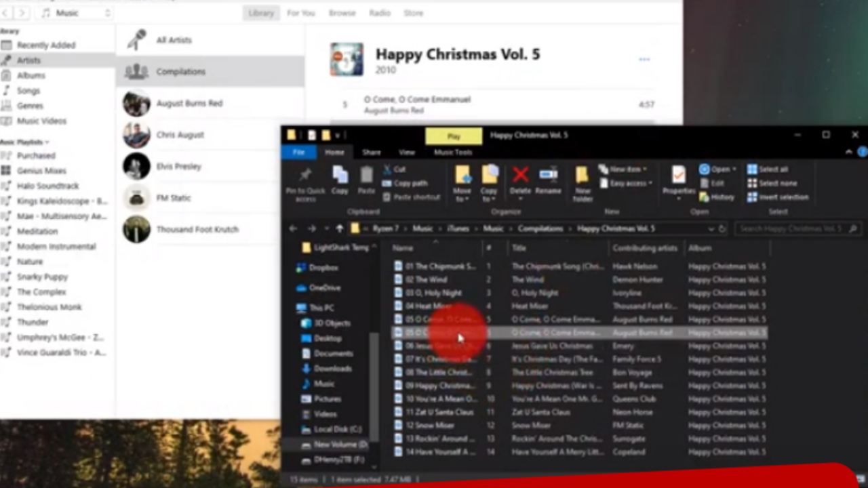
Task: Click the iTunes breadcrumb in address bar
Action: [x=458, y=228]
